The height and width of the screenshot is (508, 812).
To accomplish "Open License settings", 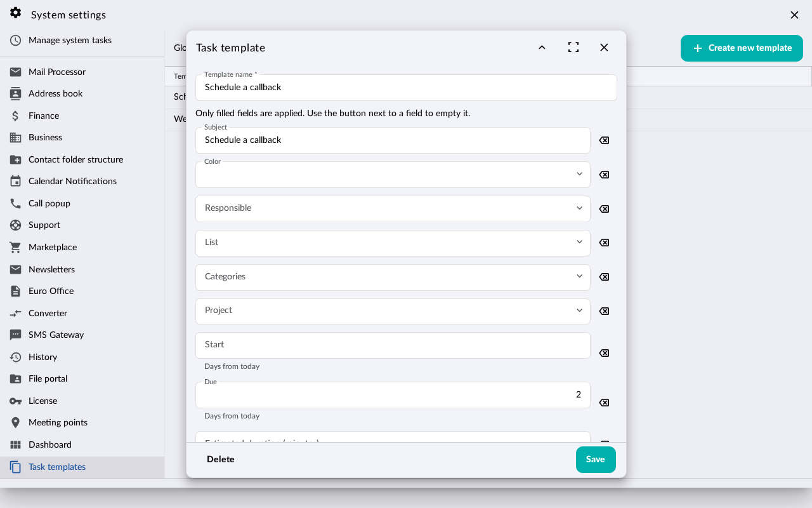I will point(82,401).
